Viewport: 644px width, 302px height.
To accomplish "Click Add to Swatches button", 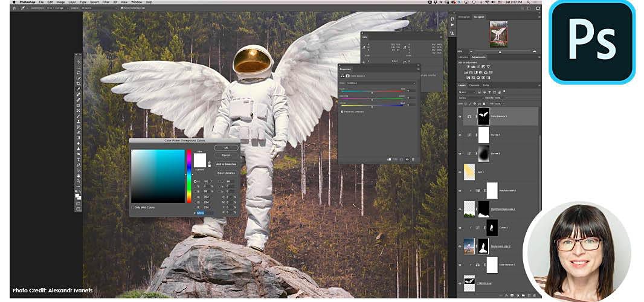I will (x=226, y=164).
